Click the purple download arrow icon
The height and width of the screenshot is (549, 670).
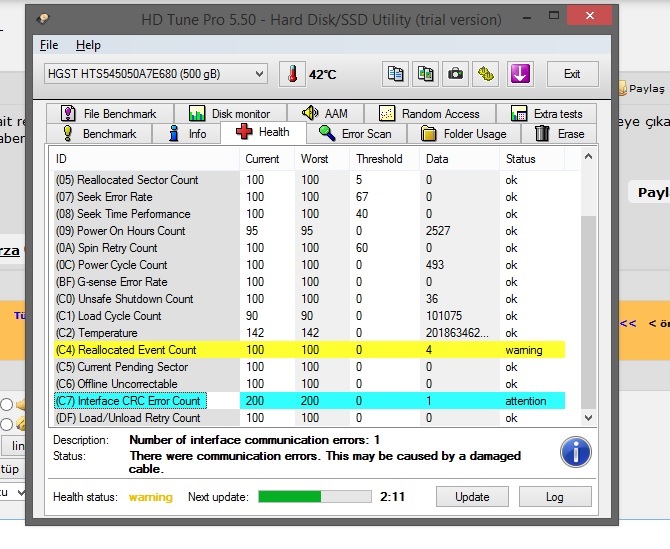520,74
